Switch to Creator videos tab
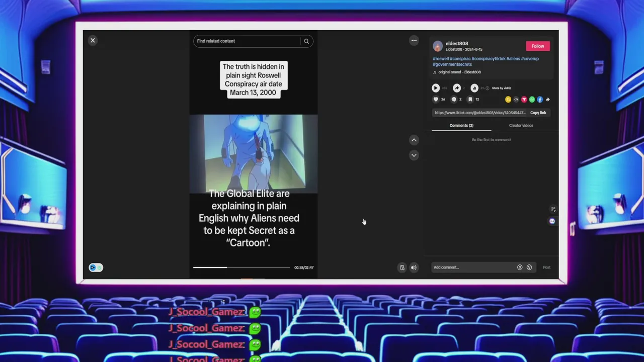Screen dimensions: 644x362 (x=521, y=126)
